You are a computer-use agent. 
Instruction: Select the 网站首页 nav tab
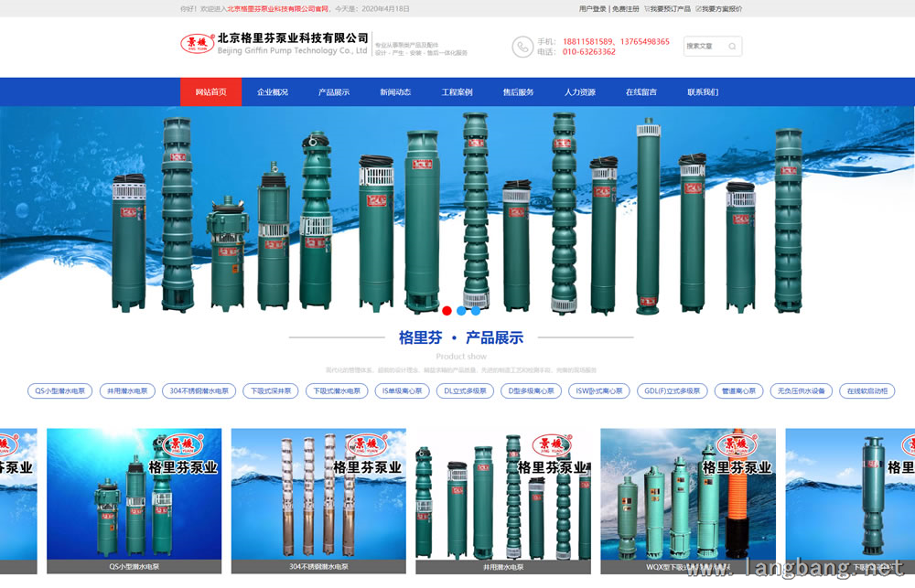pos(210,92)
